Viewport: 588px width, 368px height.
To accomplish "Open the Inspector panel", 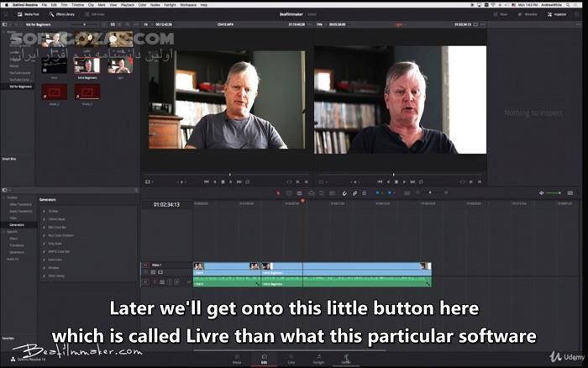I will coord(558,14).
